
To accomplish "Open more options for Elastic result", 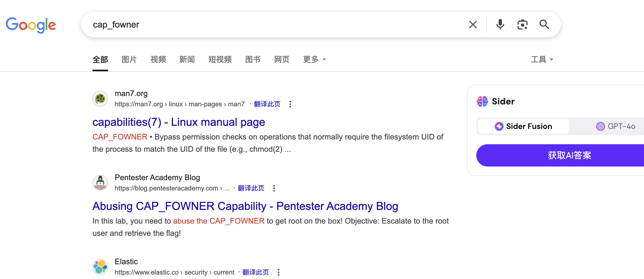I will 279,272.
